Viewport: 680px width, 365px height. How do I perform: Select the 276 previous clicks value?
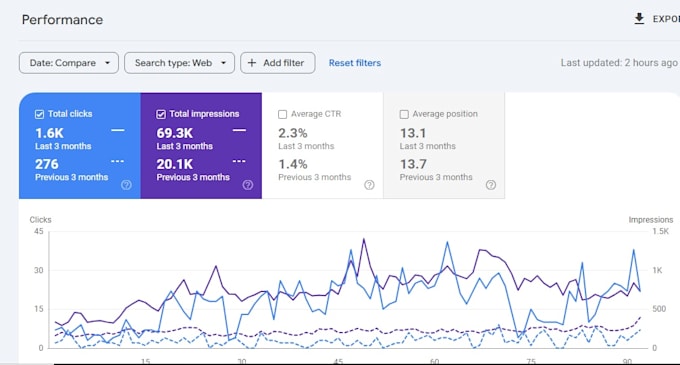(47, 164)
